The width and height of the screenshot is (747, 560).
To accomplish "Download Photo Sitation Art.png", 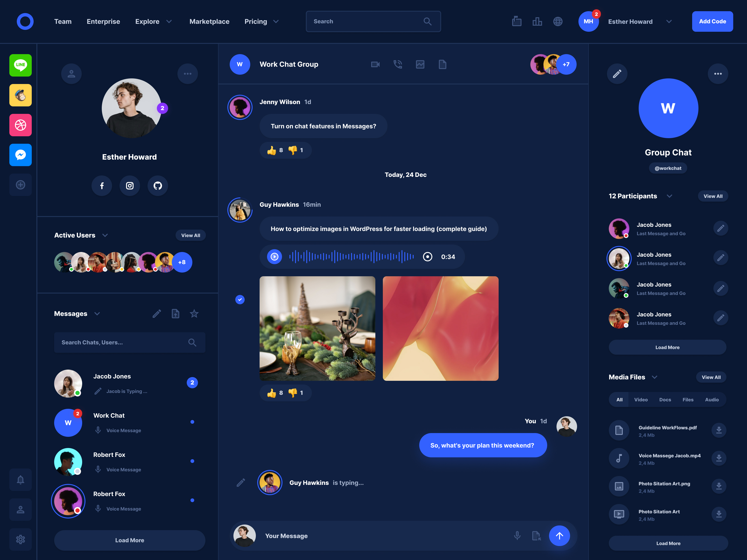I will [719, 486].
